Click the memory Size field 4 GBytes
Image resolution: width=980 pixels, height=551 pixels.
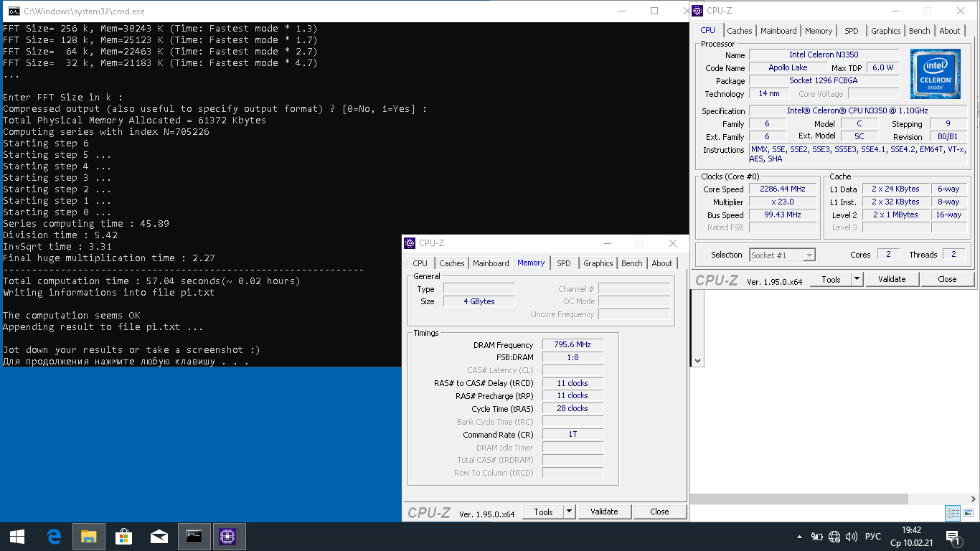(x=479, y=301)
